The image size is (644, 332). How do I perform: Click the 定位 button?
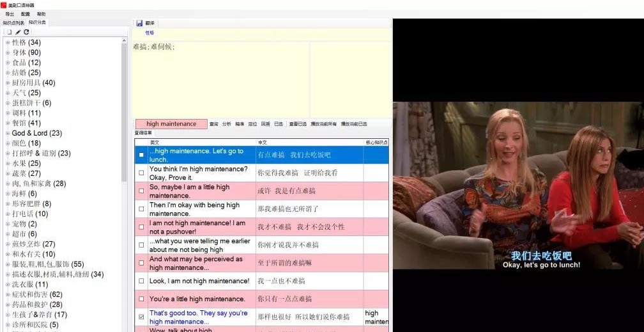click(x=252, y=124)
